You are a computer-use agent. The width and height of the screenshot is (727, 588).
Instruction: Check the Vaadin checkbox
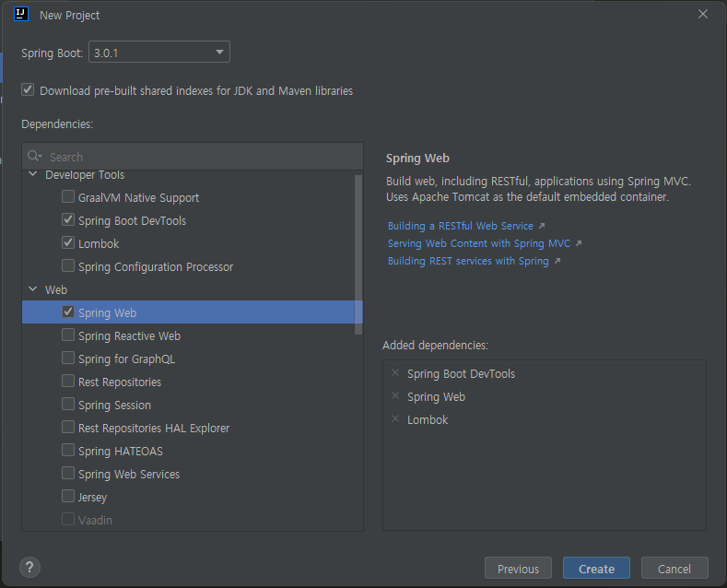pos(68,519)
